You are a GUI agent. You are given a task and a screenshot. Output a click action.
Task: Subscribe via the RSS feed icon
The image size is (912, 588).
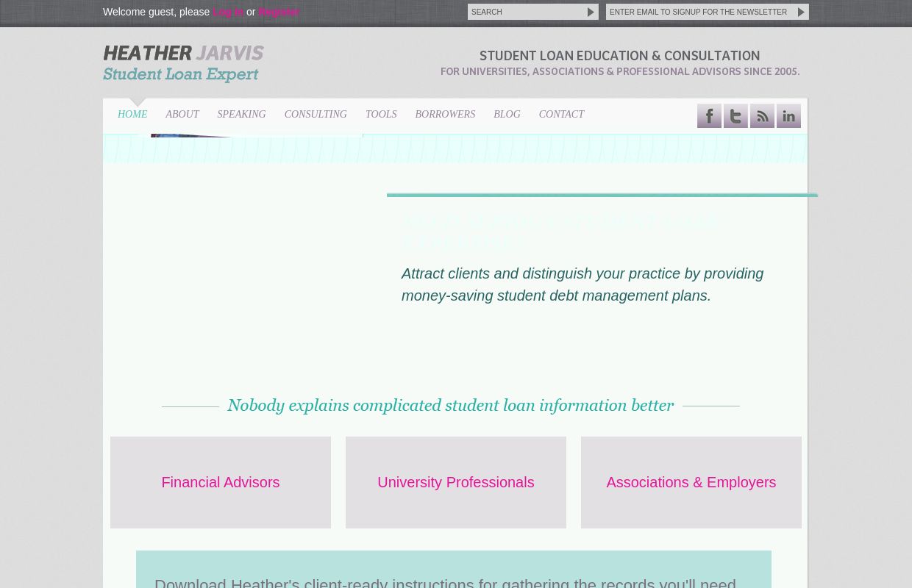click(x=762, y=116)
